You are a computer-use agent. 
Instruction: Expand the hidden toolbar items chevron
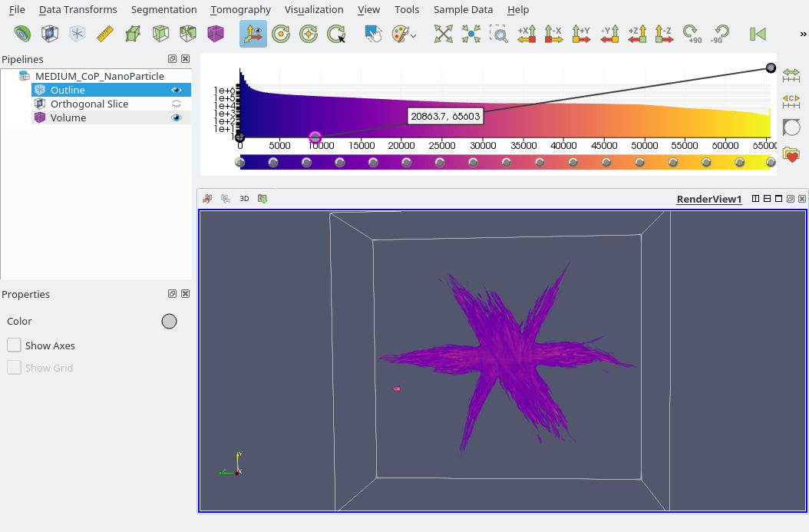(803, 34)
